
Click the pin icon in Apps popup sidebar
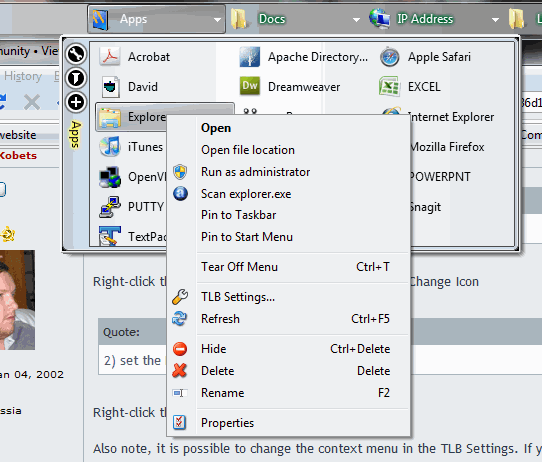[76, 78]
